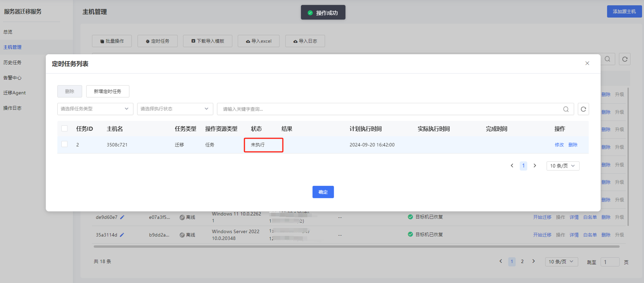
Task: Open 告警中心 in the sidebar
Action: click(12, 78)
